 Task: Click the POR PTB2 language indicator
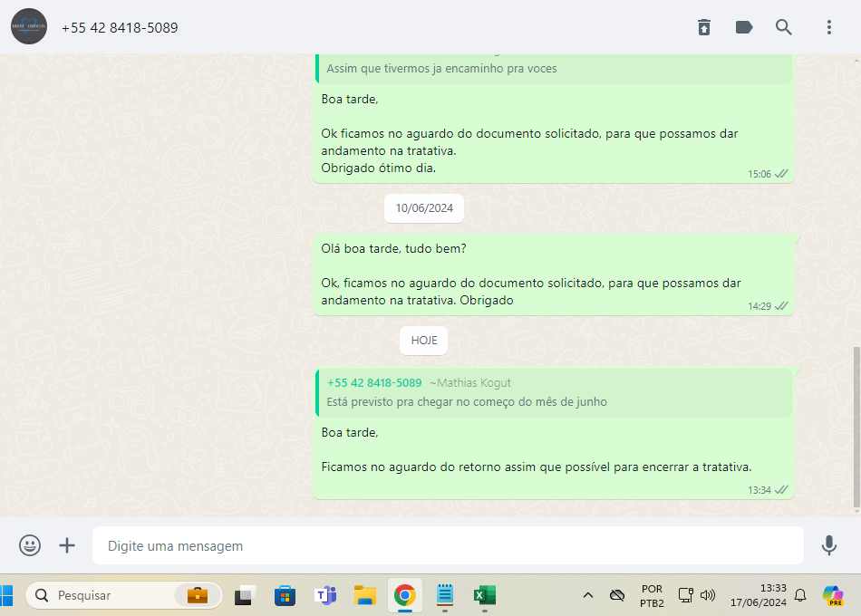click(652, 595)
